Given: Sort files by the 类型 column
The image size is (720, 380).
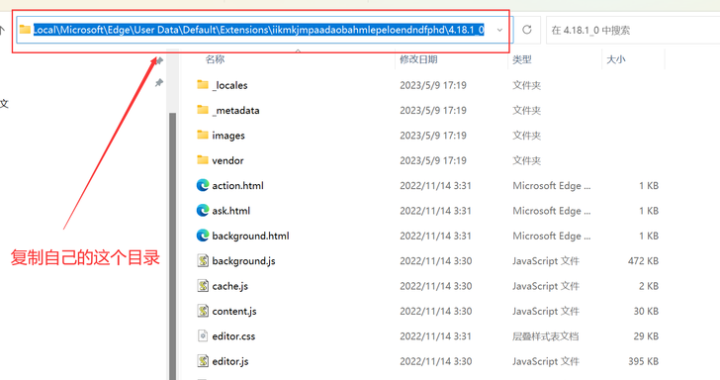Looking at the screenshot, I should [522, 59].
